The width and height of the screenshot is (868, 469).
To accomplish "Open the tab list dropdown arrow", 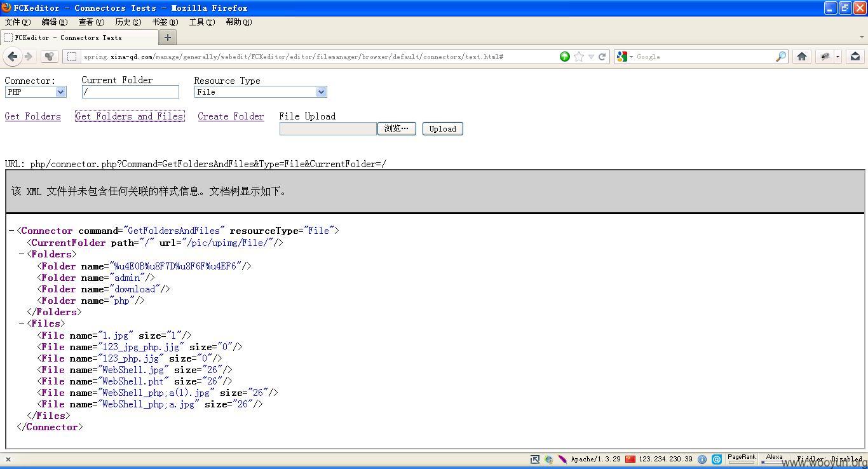I will tap(862, 37).
